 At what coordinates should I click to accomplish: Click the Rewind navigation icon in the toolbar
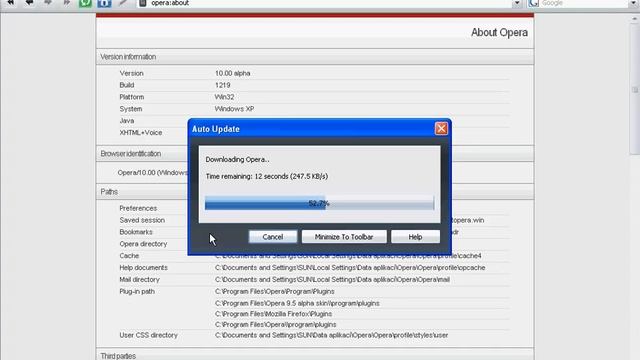click(11, 2)
